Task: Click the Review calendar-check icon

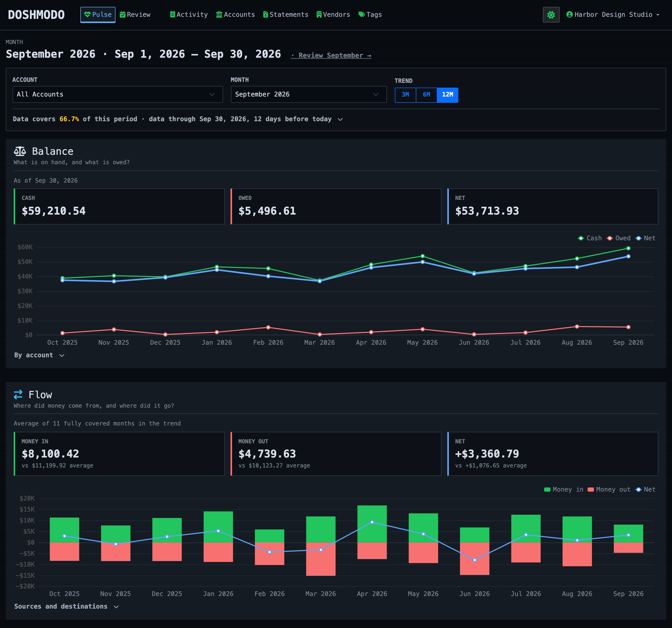Action: pos(123,14)
